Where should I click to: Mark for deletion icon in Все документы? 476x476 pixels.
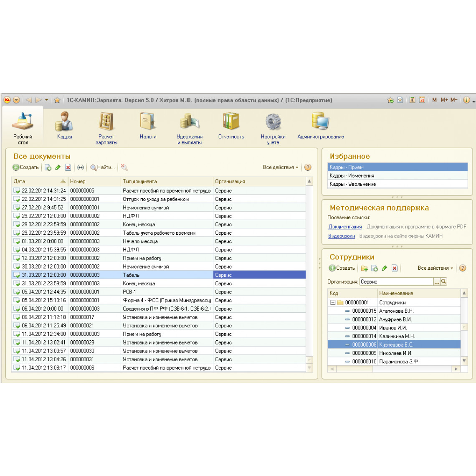pos(68,167)
